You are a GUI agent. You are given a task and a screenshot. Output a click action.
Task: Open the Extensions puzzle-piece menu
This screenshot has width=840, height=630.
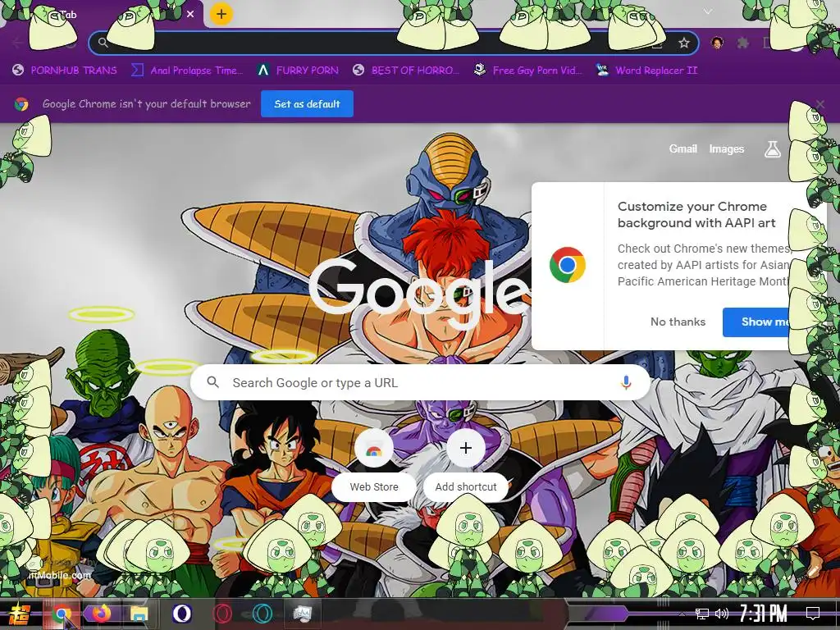742,43
